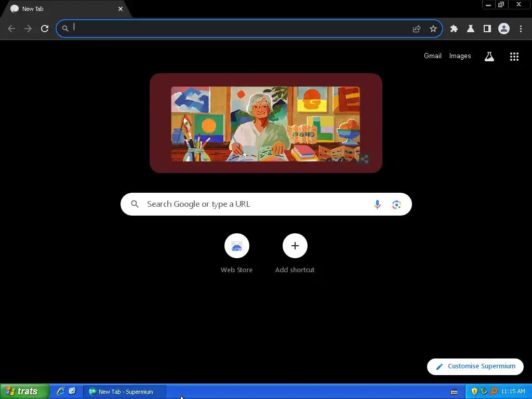The image size is (532, 399).
Task: Open the security shield tray icon
Action: point(474,392)
